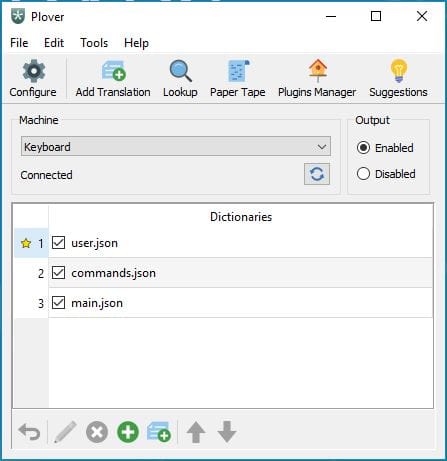Screen dimensions: 447x461
Task: Select the main.json dictionary row
Action: pos(241,303)
